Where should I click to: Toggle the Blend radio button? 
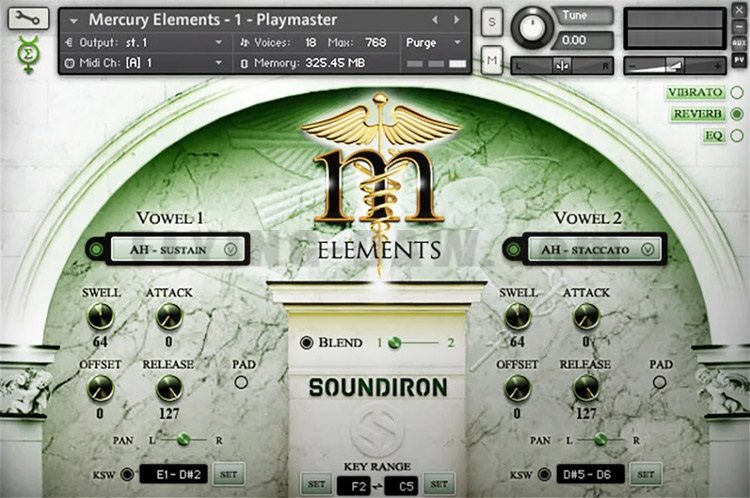point(306,343)
